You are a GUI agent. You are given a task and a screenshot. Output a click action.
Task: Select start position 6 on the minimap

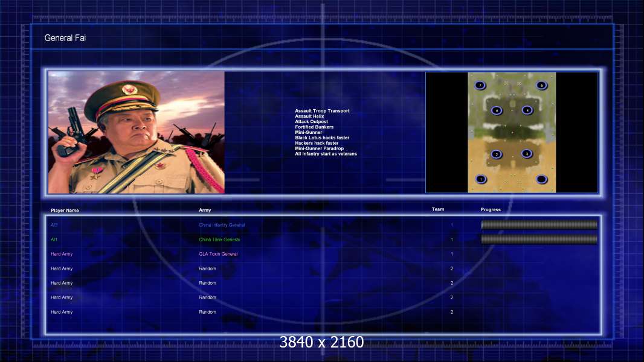pos(497,110)
